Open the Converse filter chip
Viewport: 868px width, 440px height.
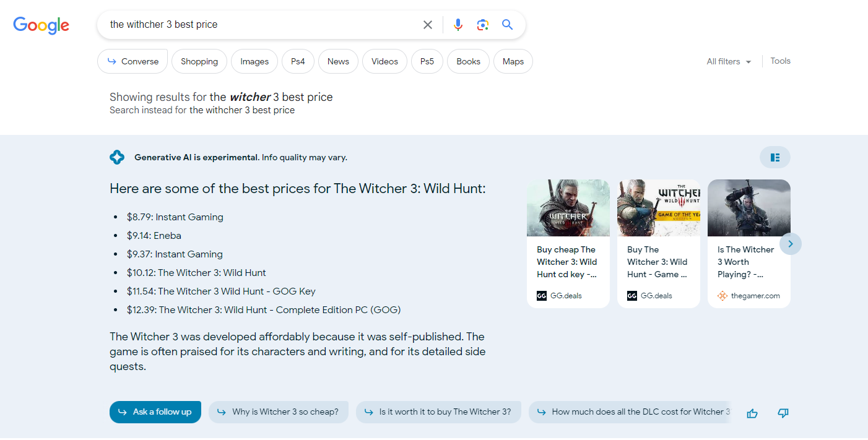coord(132,61)
